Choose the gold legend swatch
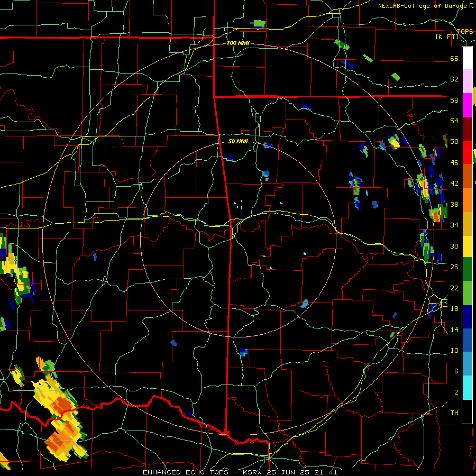Screen dimensions: 476x476 click(467, 224)
